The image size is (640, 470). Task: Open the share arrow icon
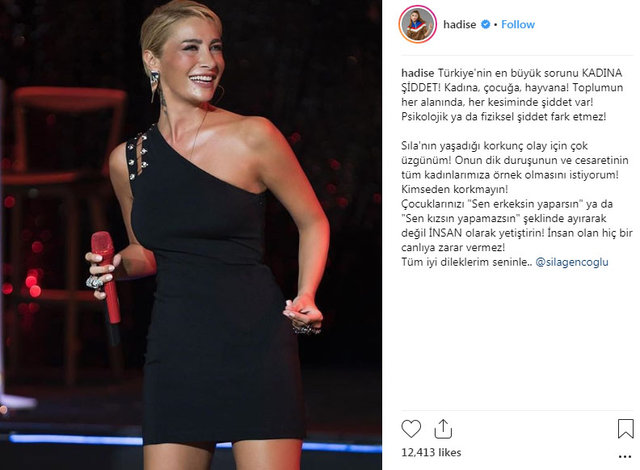tap(443, 429)
